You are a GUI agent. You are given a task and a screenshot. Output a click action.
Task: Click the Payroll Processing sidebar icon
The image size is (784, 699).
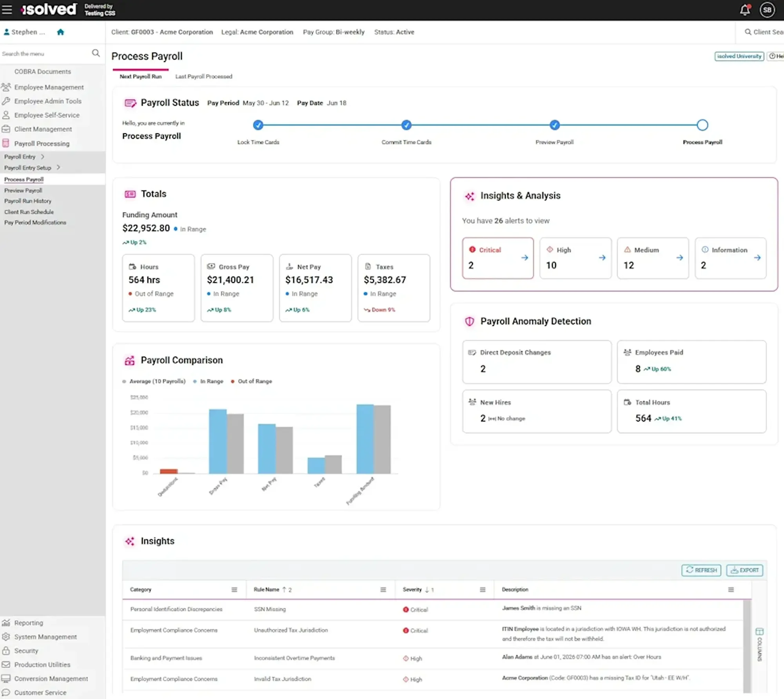click(6, 143)
